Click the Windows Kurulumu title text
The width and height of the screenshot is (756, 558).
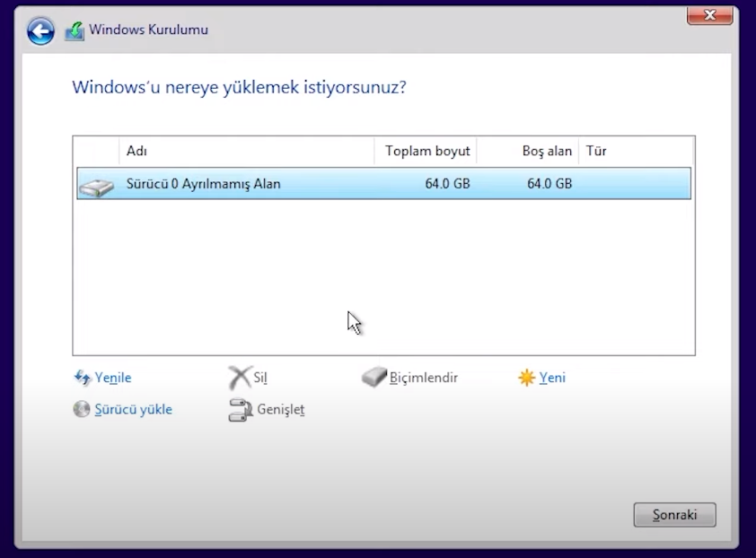pos(148,30)
